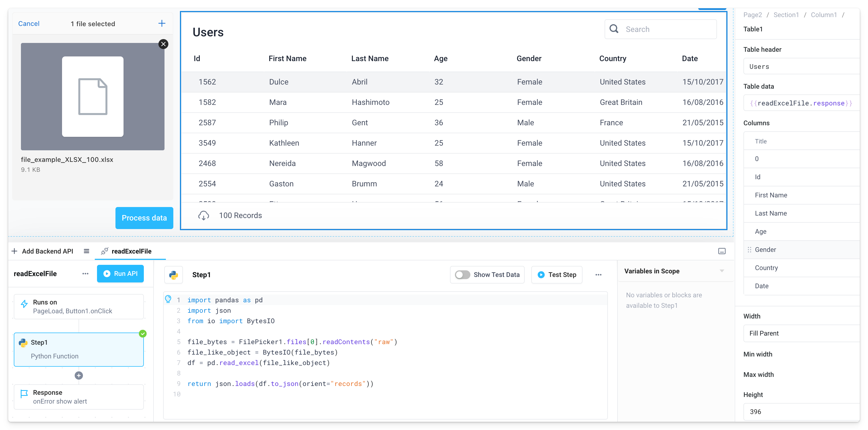
Task: Switch to the readExcelFile API tab
Action: tap(131, 251)
